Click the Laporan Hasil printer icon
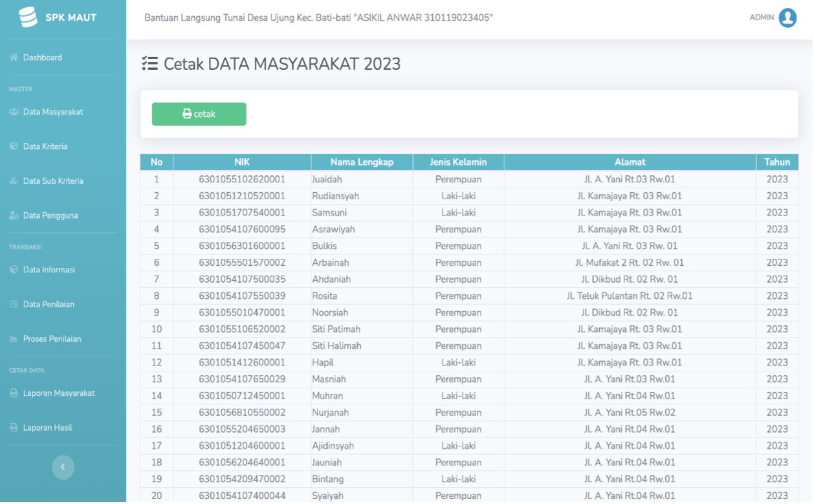Image resolution: width=814 pixels, height=504 pixels. pos(14,428)
